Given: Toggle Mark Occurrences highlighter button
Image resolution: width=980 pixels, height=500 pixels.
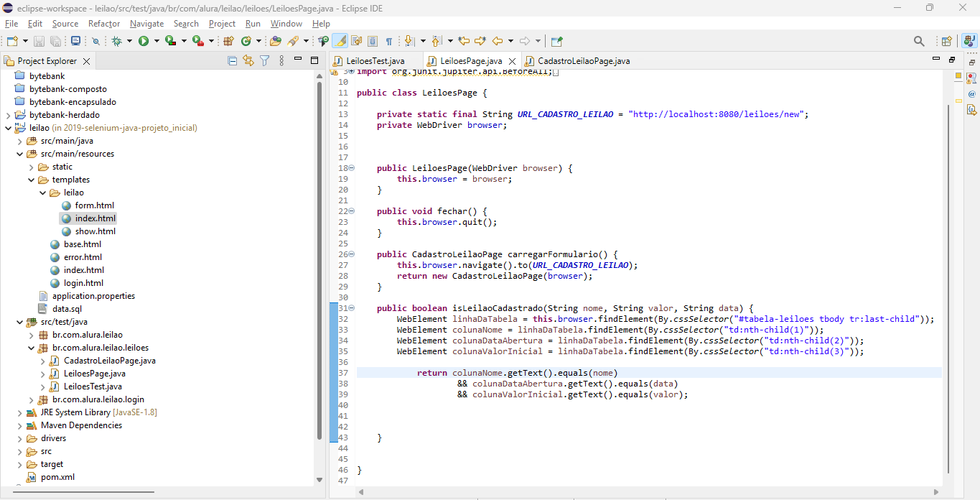Looking at the screenshot, I should click(x=340, y=41).
